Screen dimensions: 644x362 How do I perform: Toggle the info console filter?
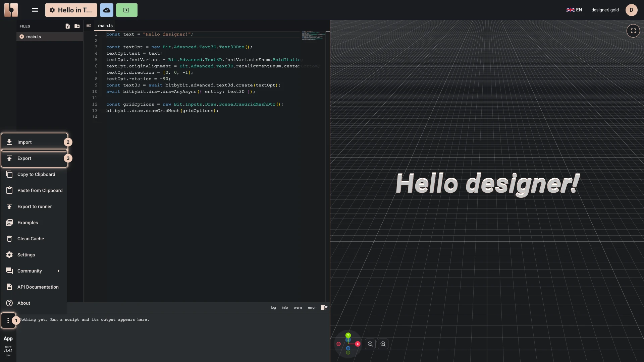[285, 307]
